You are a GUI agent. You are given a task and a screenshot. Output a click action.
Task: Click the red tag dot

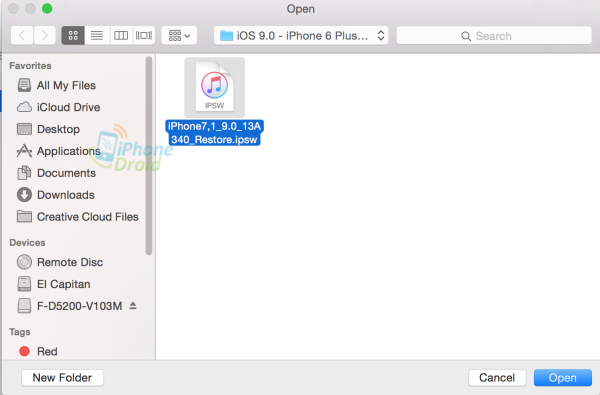pyautogui.click(x=24, y=351)
